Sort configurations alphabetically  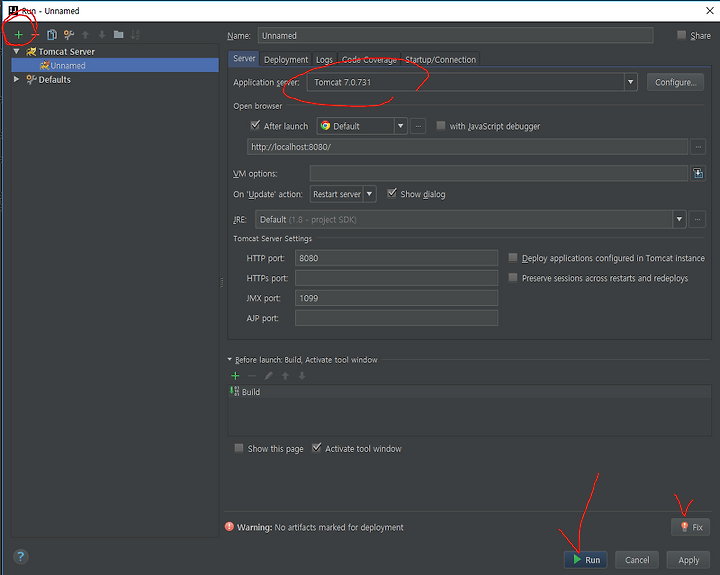[x=135, y=34]
